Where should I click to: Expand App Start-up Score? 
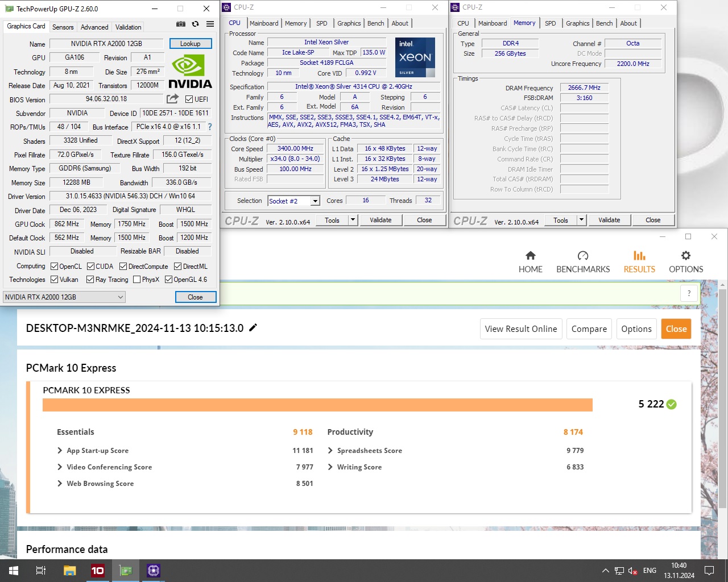click(x=60, y=451)
